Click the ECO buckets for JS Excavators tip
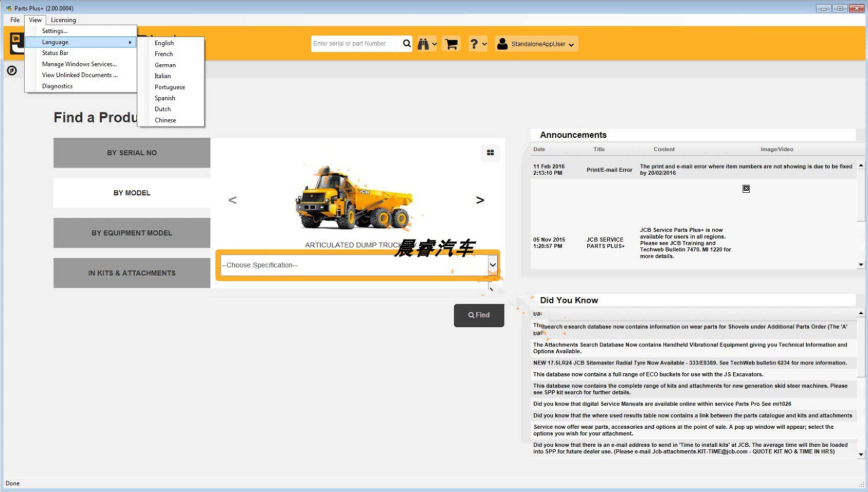The width and height of the screenshot is (868, 492). pos(648,374)
